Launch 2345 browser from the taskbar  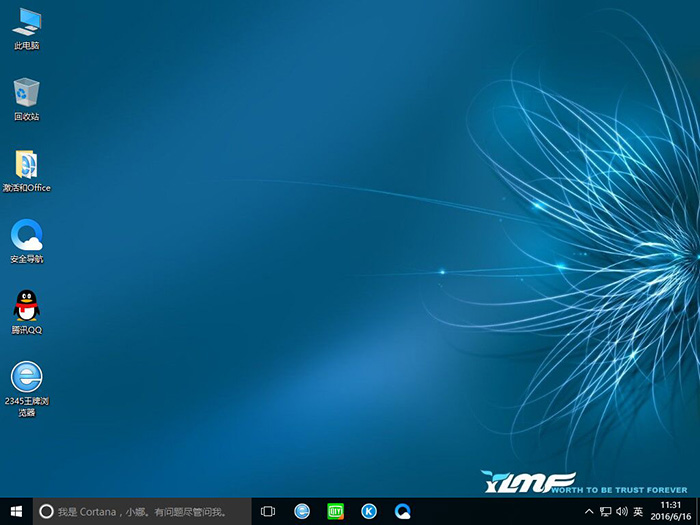point(302,511)
